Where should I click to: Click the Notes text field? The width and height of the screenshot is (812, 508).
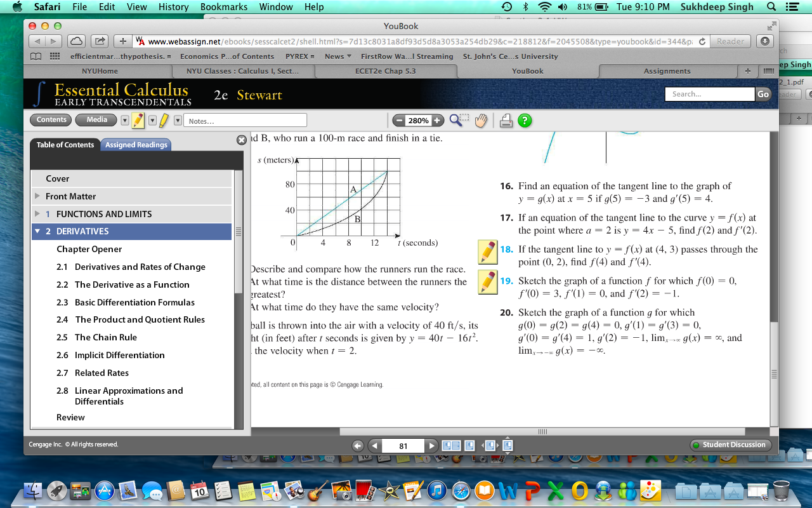(x=246, y=121)
